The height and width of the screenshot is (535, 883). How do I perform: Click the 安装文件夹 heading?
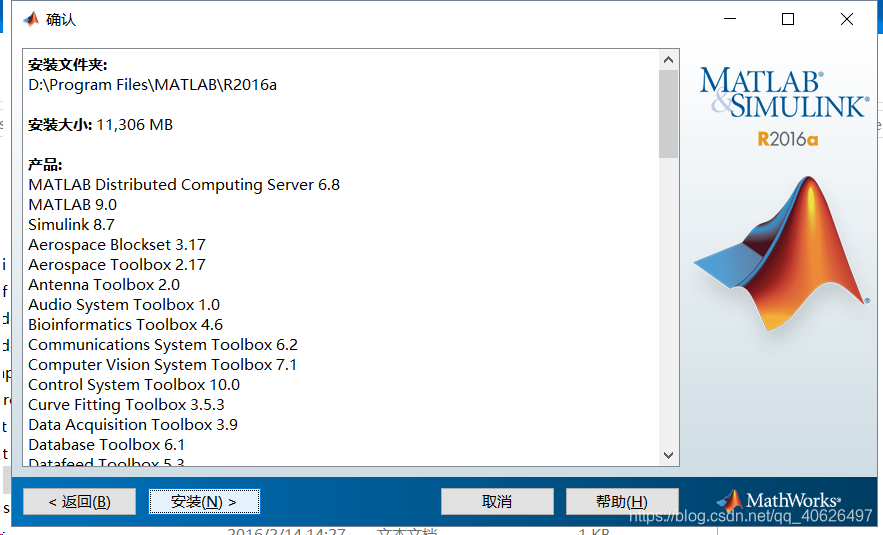point(67,65)
